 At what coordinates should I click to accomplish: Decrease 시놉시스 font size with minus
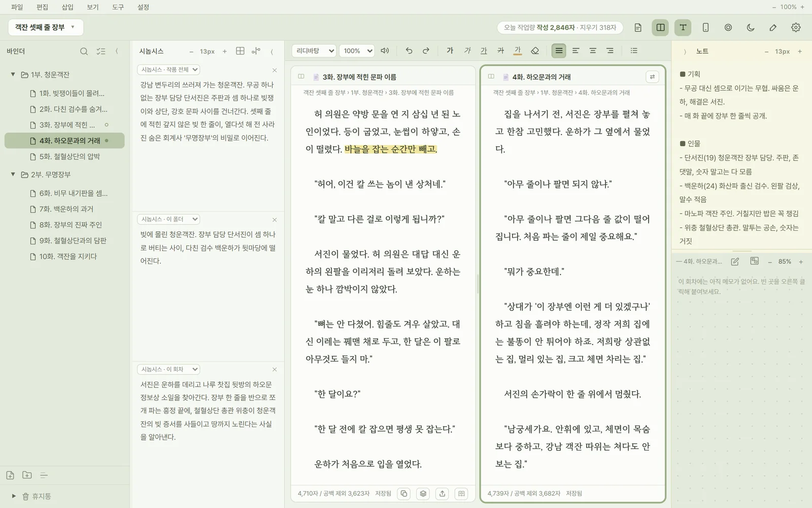(191, 51)
